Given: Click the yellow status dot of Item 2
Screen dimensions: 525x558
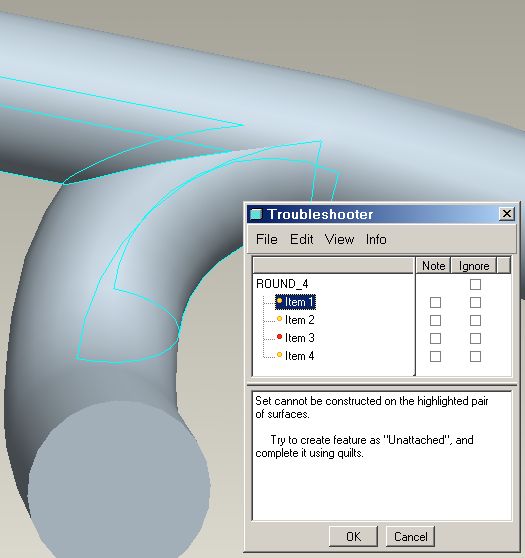Looking at the screenshot, I should pos(279,319).
